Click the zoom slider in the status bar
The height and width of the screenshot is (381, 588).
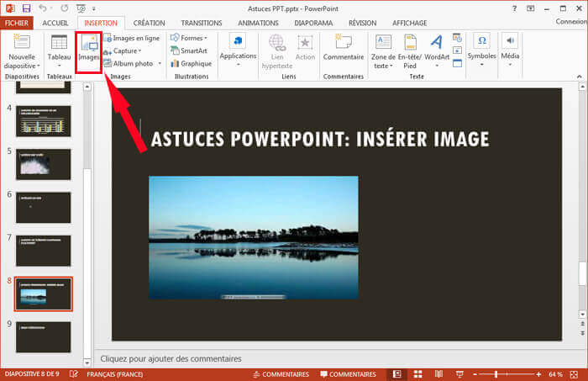tap(507, 374)
